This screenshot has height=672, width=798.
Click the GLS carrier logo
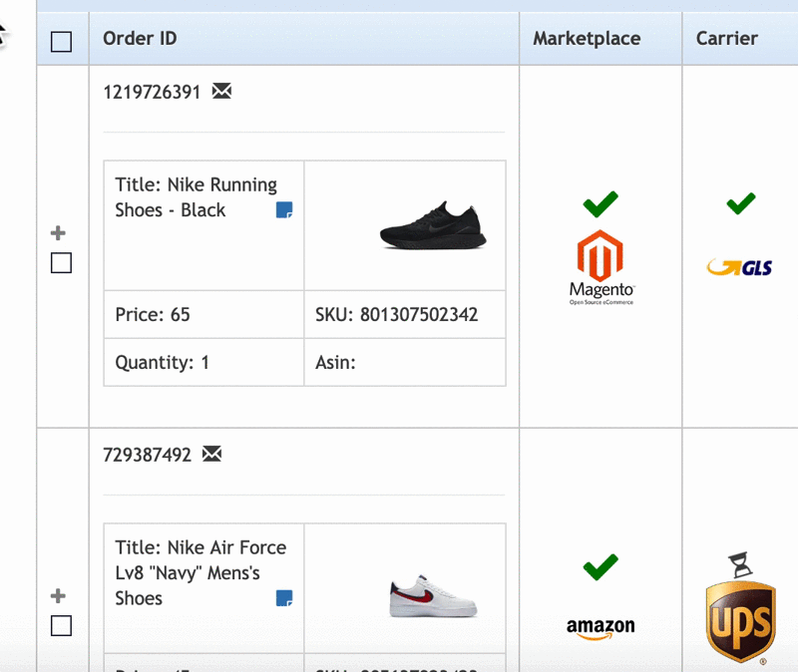pos(739,267)
